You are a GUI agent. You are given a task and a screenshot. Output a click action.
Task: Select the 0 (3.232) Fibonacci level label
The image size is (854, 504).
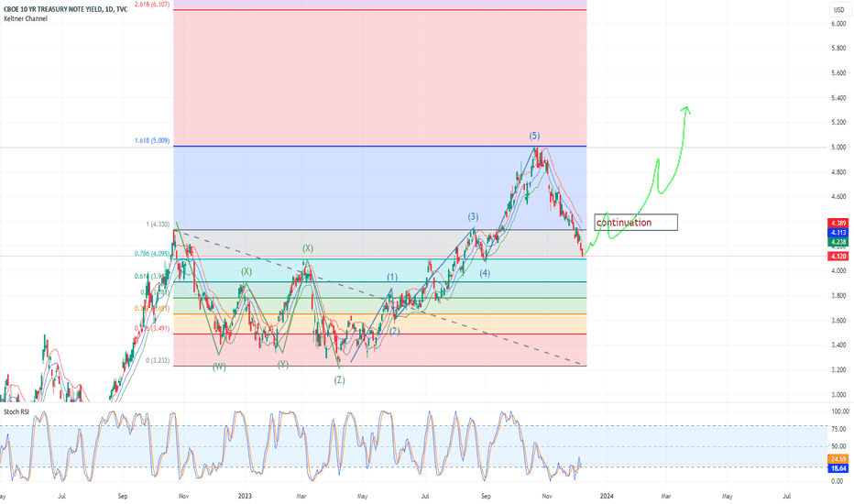tap(158, 360)
